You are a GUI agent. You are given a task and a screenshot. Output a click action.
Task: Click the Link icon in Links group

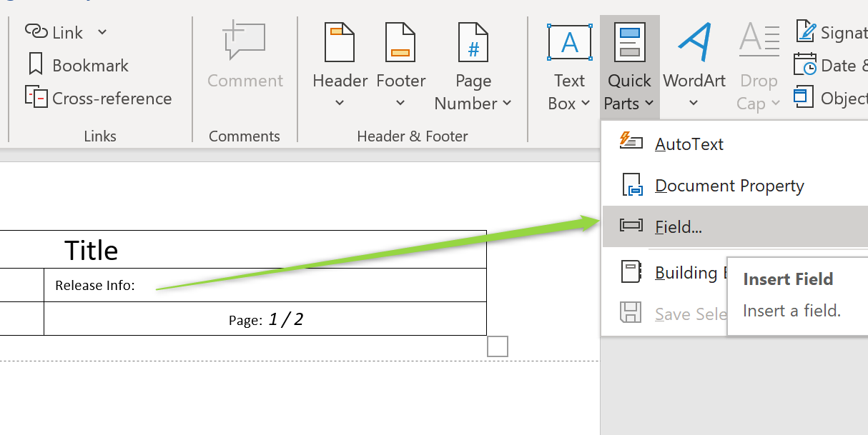[x=36, y=31]
